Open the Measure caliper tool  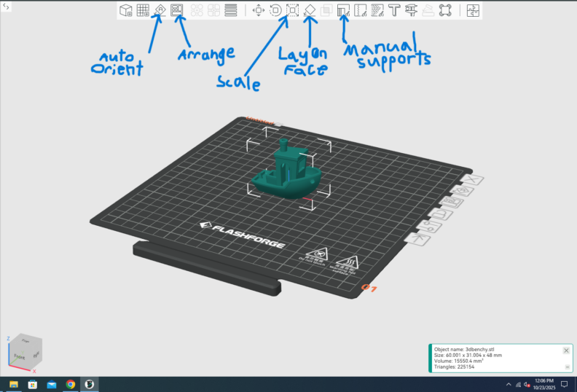(x=411, y=10)
